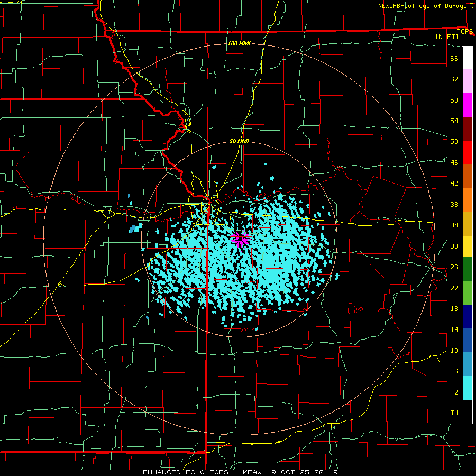The height and width of the screenshot is (476, 476).
Task: Click the legend value 42
Action: point(454,183)
